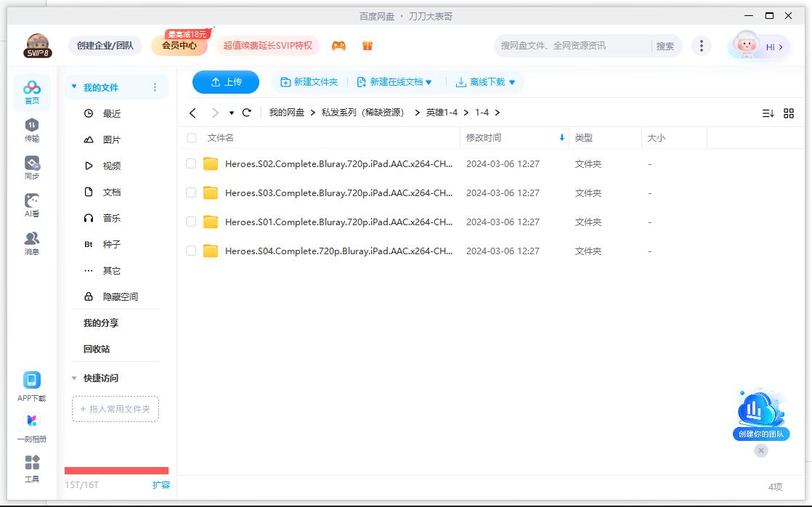Screen dimensions: 812x507
Task: Expand the 快捷访问 section arrow
Action: click(x=74, y=378)
